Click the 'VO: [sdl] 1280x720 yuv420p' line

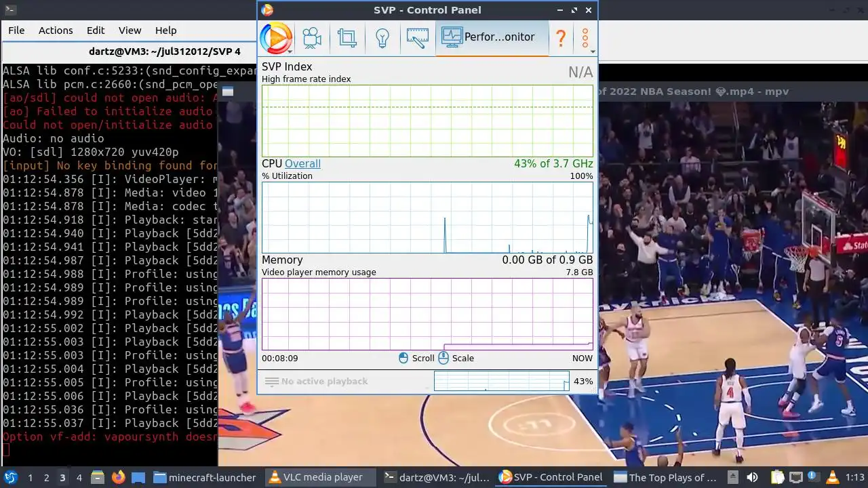point(91,152)
